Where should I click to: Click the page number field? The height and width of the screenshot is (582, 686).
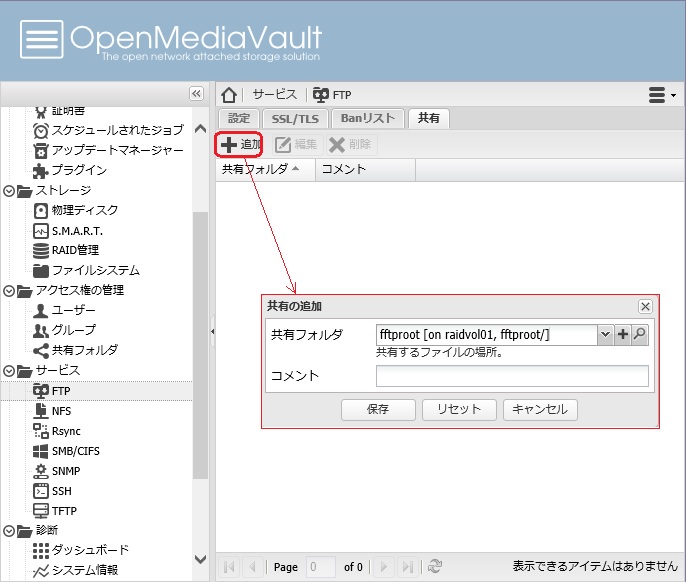[x=321, y=567]
